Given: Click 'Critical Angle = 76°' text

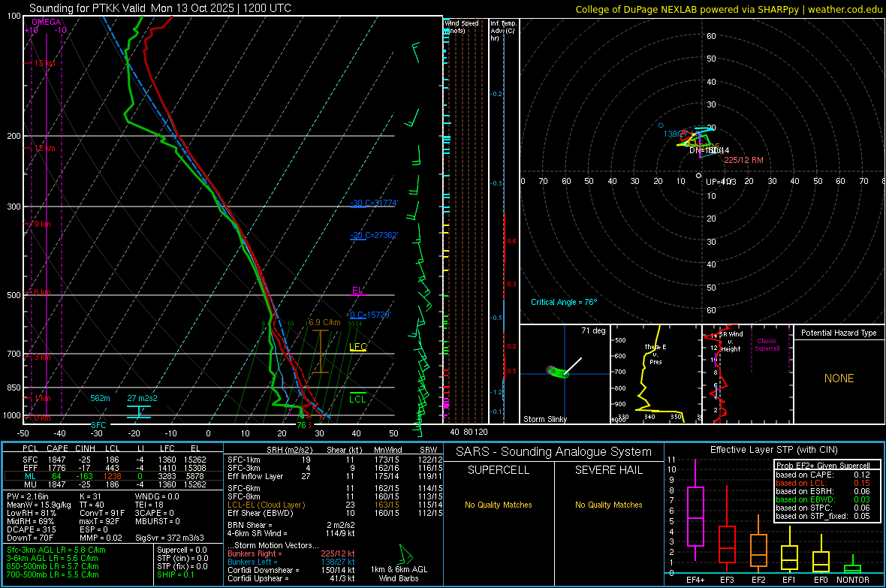Looking at the screenshot, I should pos(564,302).
